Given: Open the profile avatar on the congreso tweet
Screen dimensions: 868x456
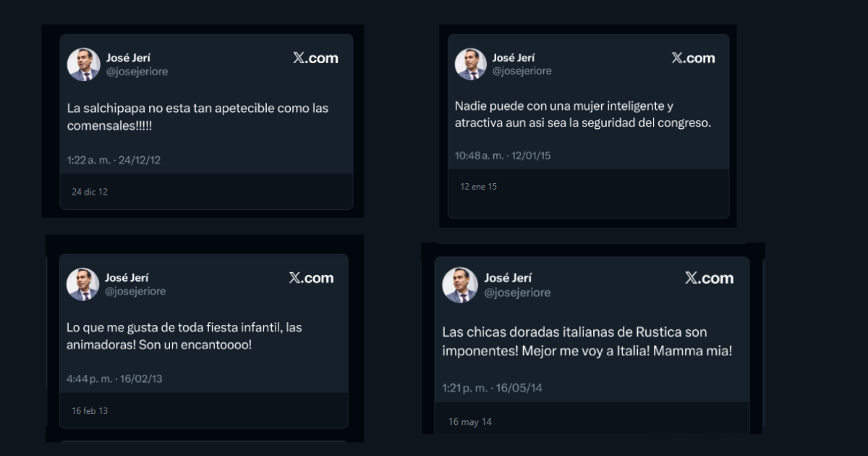Looking at the screenshot, I should pyautogui.click(x=471, y=64).
